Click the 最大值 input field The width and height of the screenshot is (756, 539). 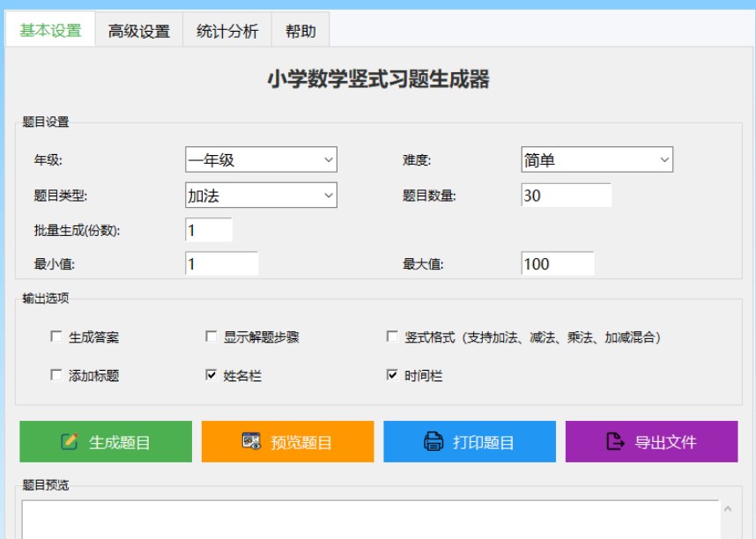click(x=558, y=264)
